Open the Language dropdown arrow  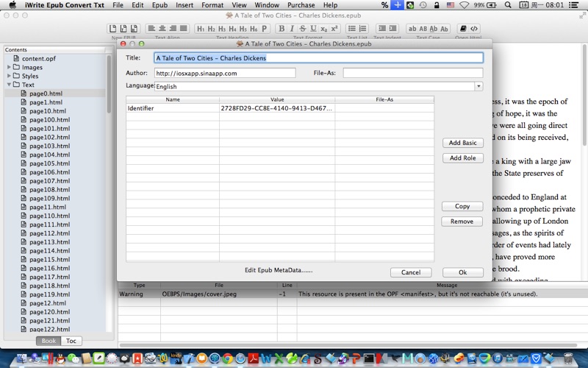tap(478, 86)
